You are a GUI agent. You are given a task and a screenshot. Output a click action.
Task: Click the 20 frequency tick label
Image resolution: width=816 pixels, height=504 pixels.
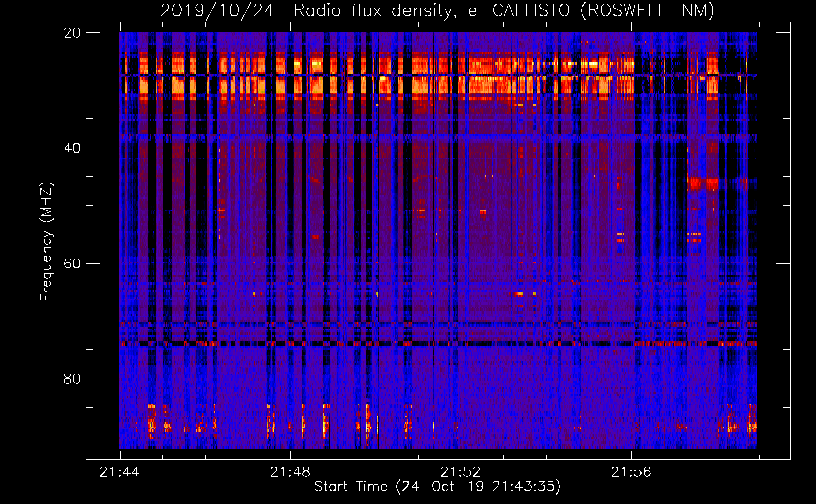click(72, 33)
